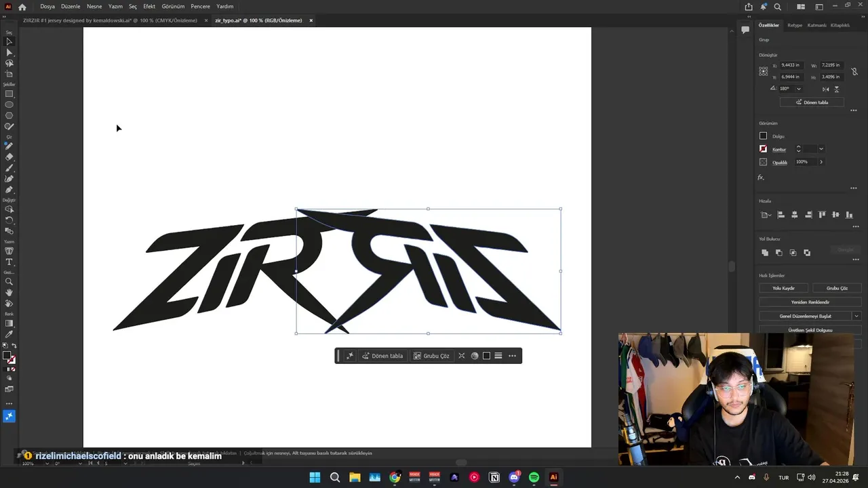
Task: Switch to the ZIRZIR #1 jersey document tab
Action: pos(110,20)
